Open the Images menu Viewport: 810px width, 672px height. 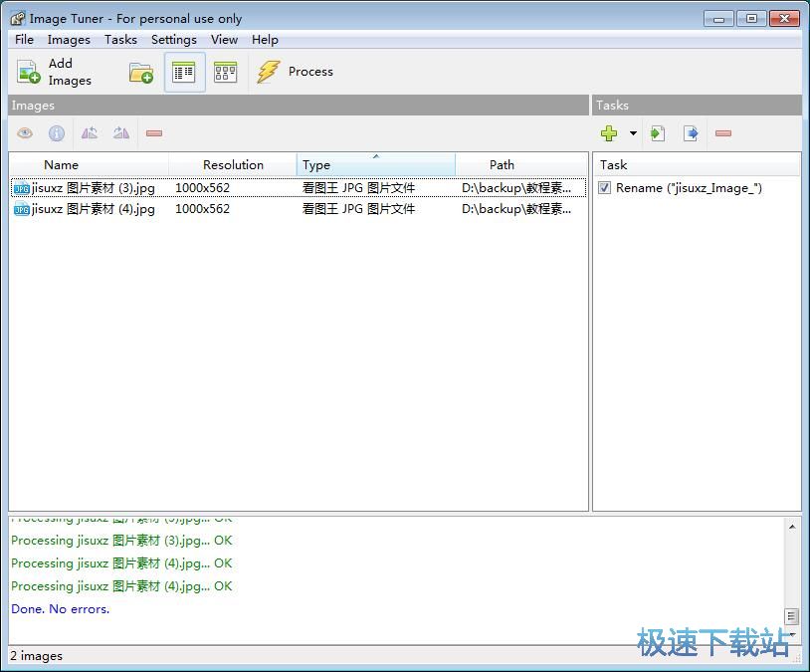tap(69, 40)
